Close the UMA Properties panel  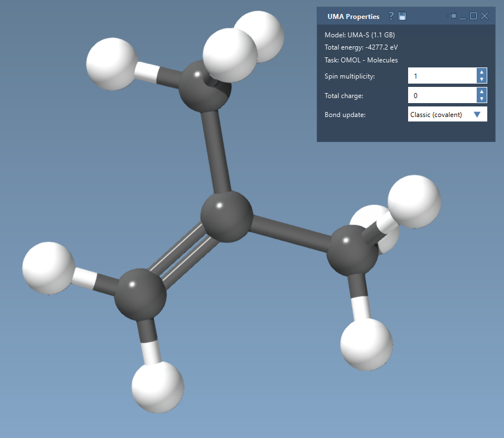pos(484,16)
